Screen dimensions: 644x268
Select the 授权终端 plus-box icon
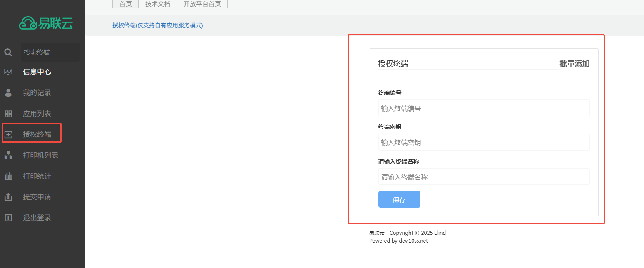tap(8, 134)
